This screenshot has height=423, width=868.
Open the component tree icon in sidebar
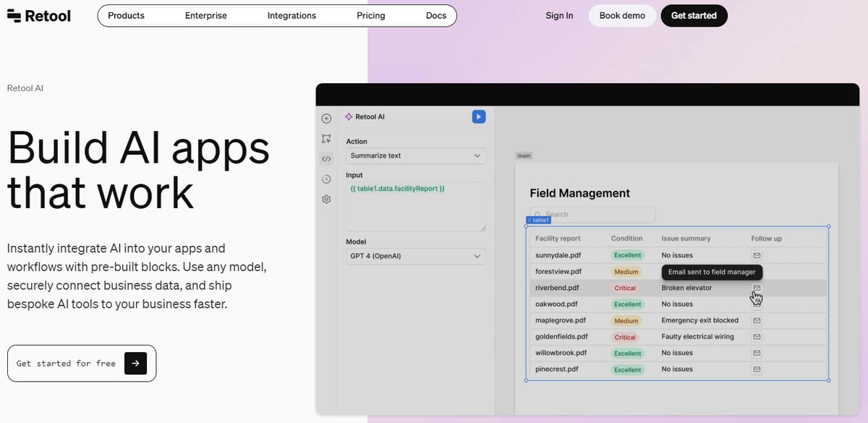pyautogui.click(x=326, y=139)
